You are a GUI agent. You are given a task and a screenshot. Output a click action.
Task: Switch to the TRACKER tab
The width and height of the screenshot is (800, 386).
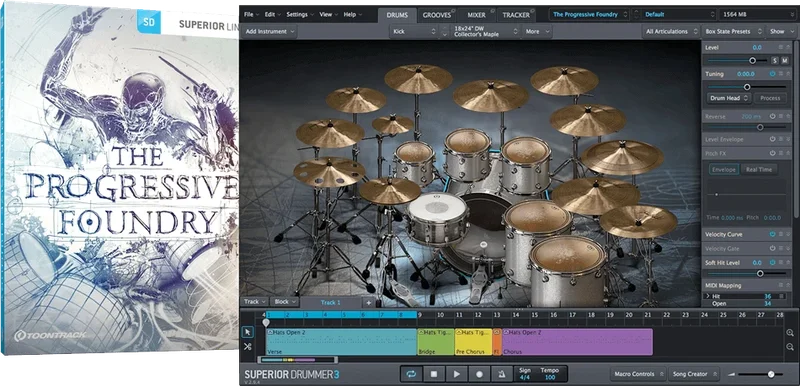[x=516, y=15]
